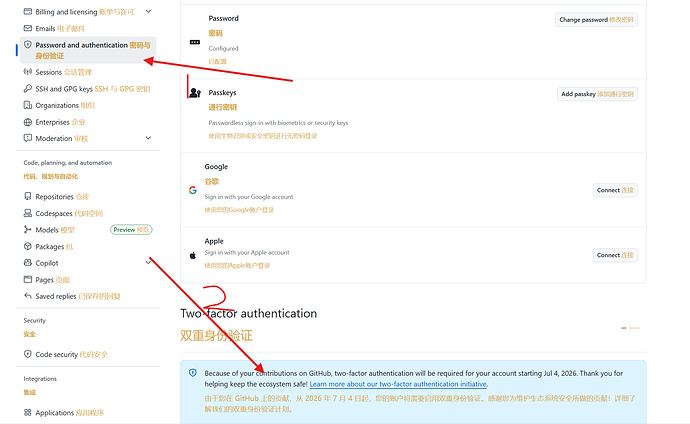690x424 pixels.
Task: Click the Enterprises globe icon
Action: (28, 122)
